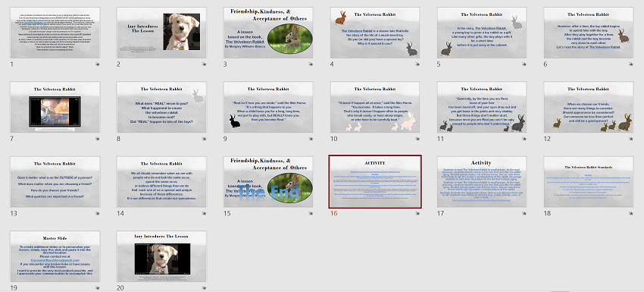Click animation star icon under slide 4
The image size is (644, 292).
click(x=417, y=64)
